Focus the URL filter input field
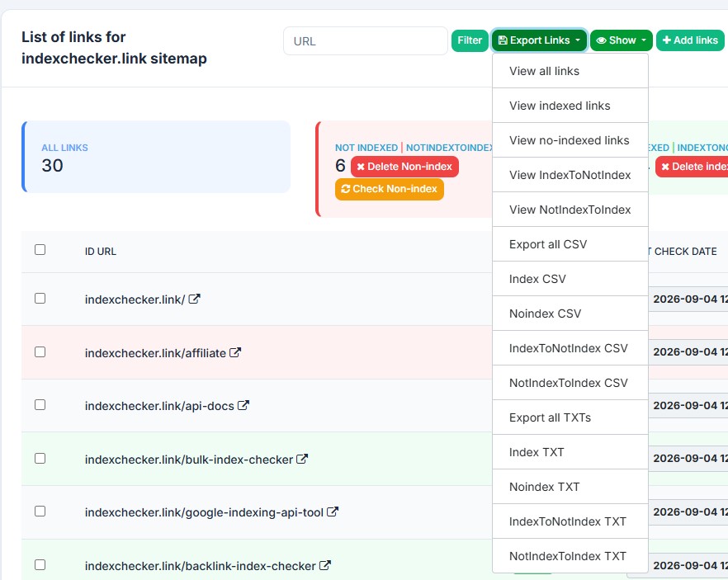The image size is (728, 580). 366,40
